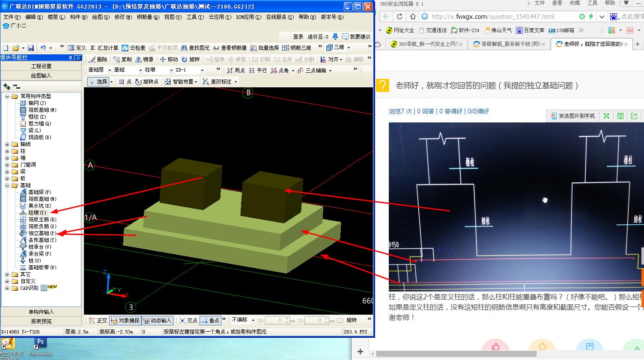This screenshot has height=360, width=644.
Task: Toggle the navigation panel pin
Action: [70, 58]
